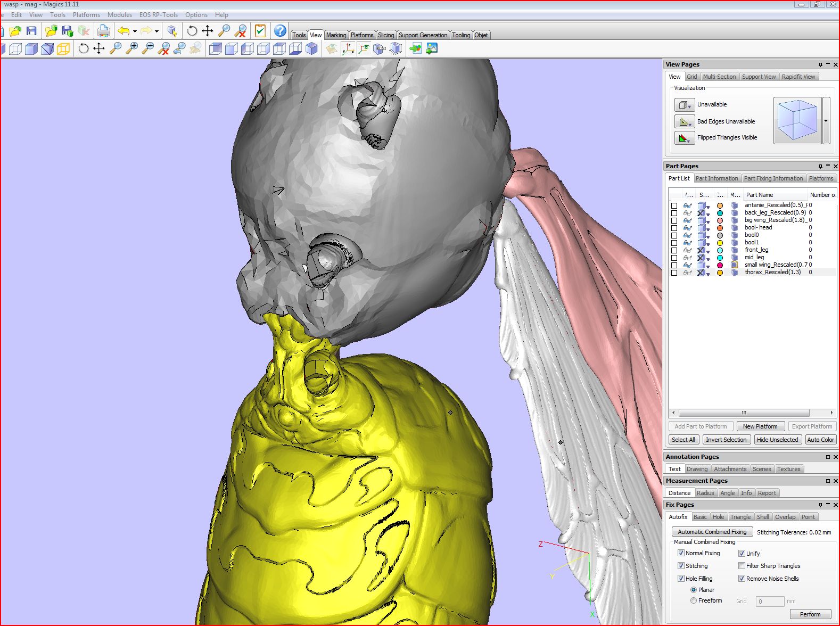Image resolution: width=840 pixels, height=626 pixels.
Task: Open the Help question mark icon
Action: click(280, 31)
